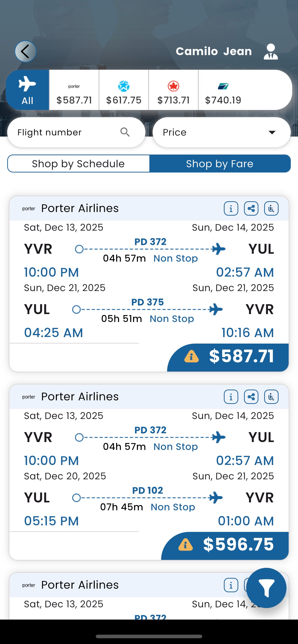The width and height of the screenshot is (298, 644).
Task: Select the All airlines tab
Action: (x=27, y=90)
